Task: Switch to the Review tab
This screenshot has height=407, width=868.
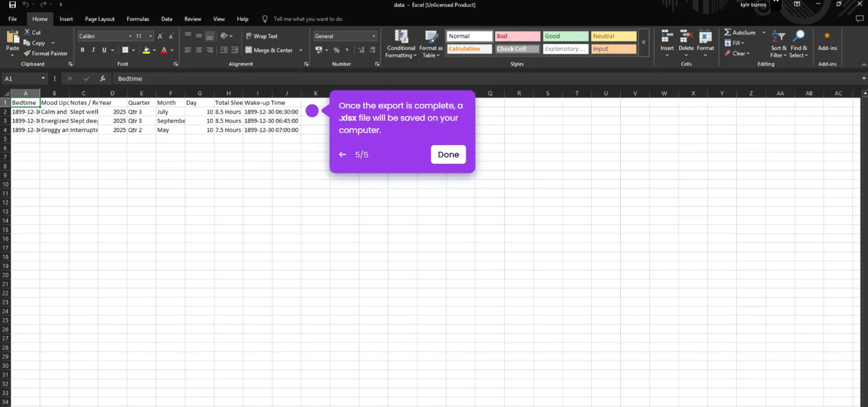Action: tap(193, 19)
